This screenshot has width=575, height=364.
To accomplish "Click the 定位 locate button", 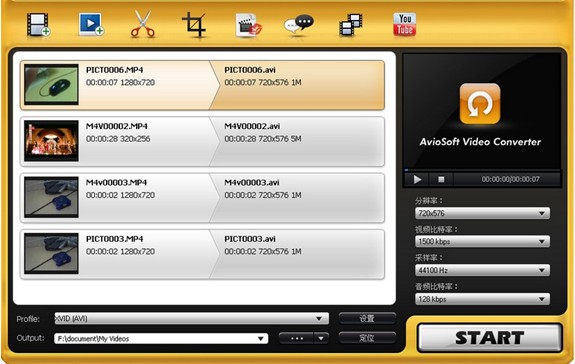I will [x=367, y=338].
